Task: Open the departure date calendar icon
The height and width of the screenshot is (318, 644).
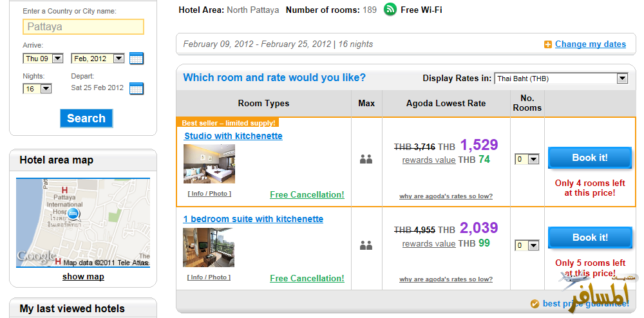Action: (136, 88)
